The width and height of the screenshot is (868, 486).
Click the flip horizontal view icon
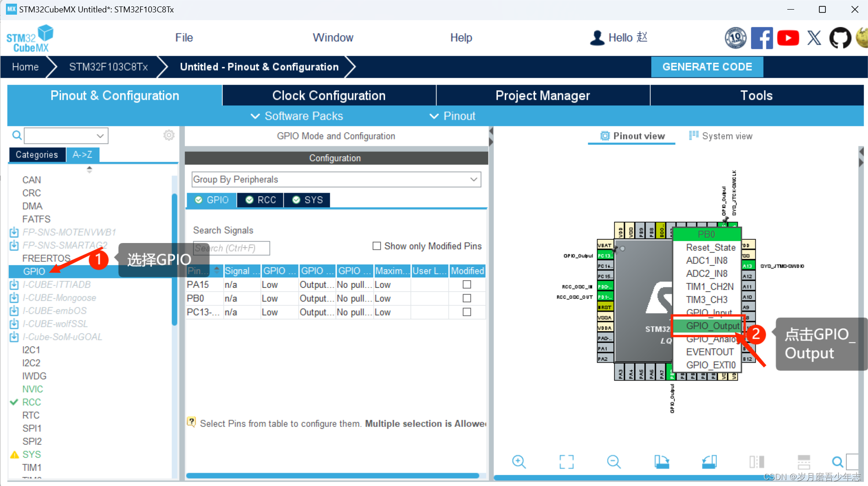click(757, 461)
